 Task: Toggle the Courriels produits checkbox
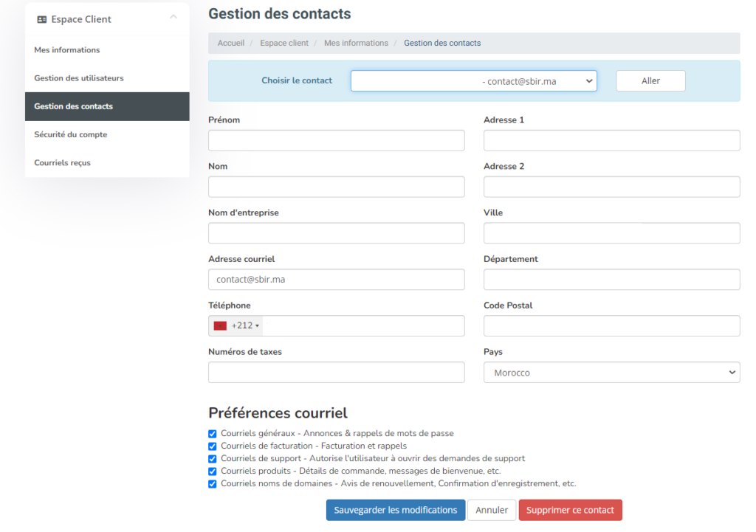213,471
